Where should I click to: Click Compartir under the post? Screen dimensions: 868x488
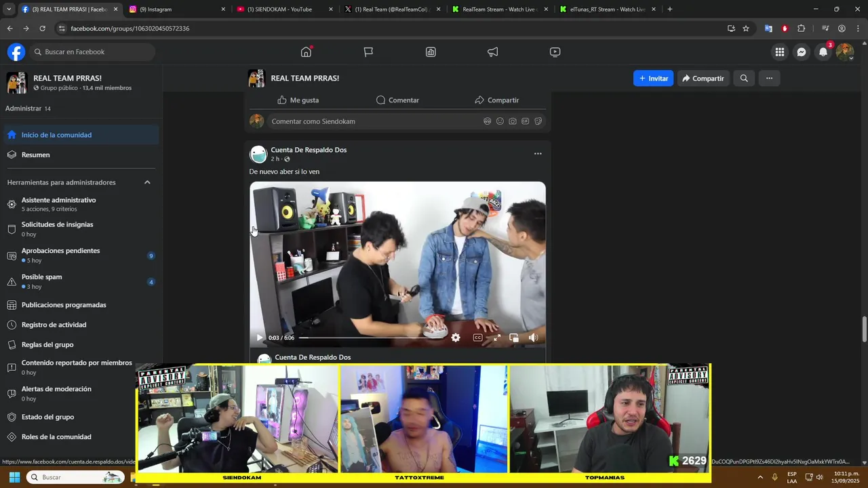496,100
